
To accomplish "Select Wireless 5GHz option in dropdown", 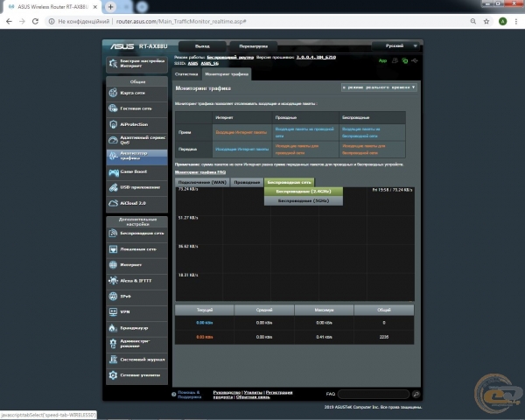I will click(304, 200).
